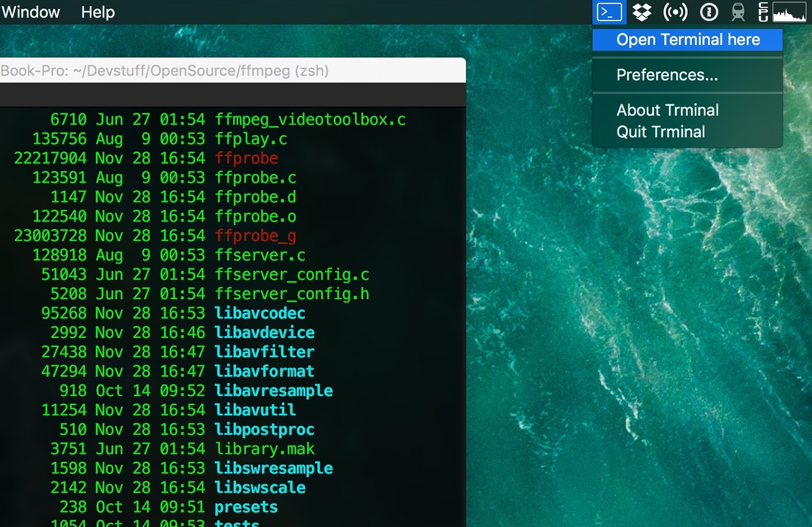Click the libavresample directory name
Screen dimensions: 812x527
[274, 390]
